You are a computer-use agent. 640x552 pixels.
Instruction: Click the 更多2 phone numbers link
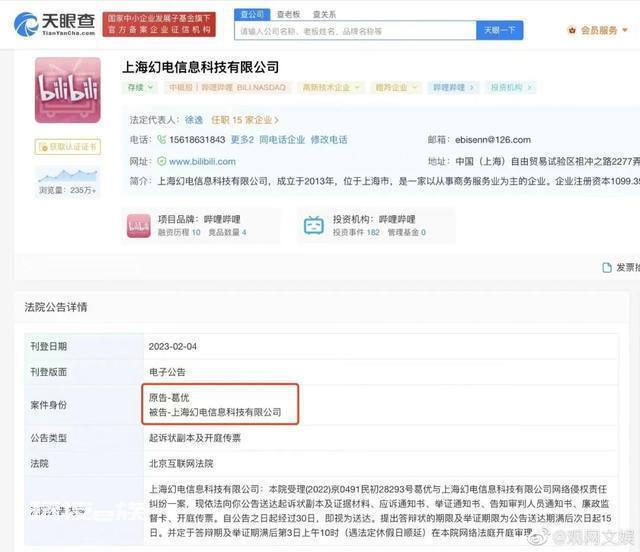242,140
